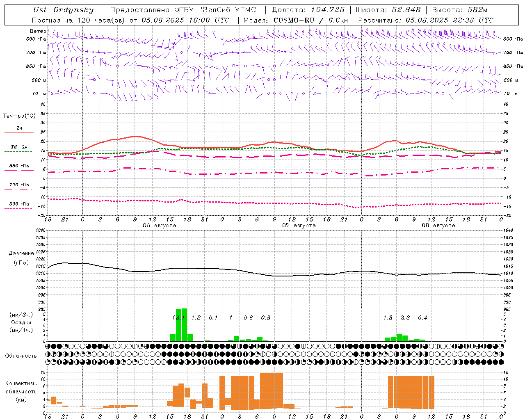The height and width of the screenshot is (420, 525).
Task: Click the latitude value 52.848
Action: [405, 10]
